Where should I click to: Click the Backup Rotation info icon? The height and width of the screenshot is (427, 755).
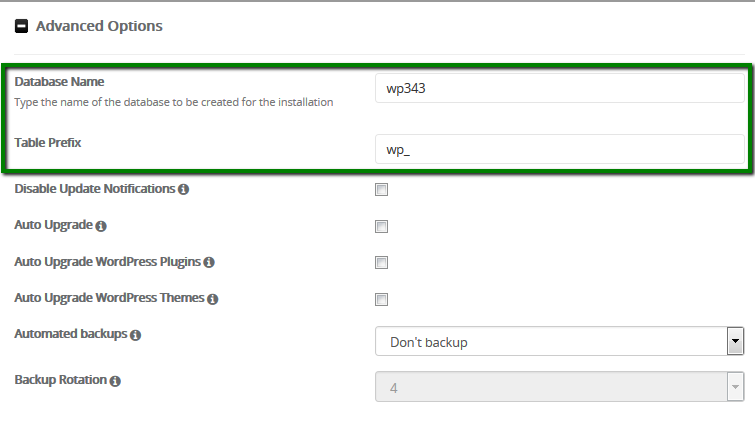(x=115, y=381)
